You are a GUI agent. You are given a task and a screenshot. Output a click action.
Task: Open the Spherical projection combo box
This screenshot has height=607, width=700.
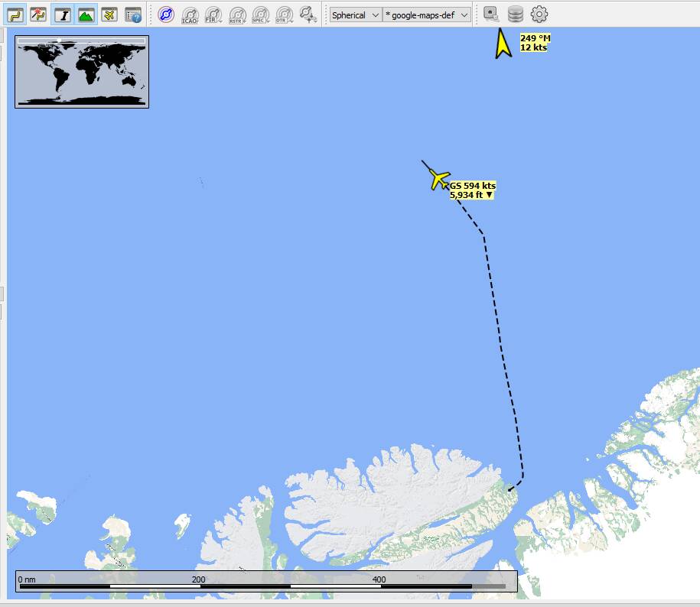pyautogui.click(x=356, y=15)
